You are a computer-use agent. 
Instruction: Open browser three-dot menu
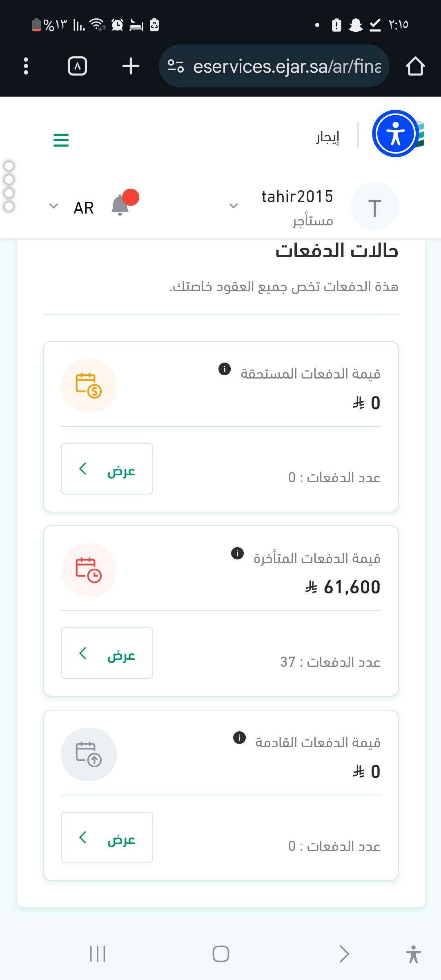26,66
